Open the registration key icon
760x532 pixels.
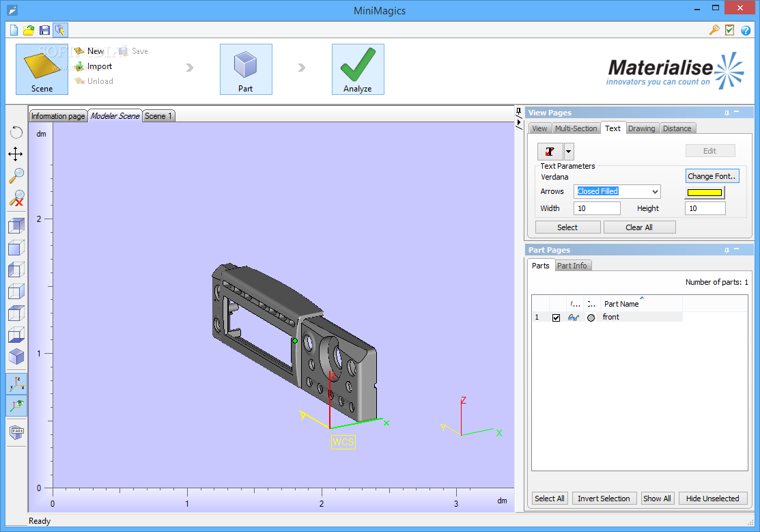point(714,30)
